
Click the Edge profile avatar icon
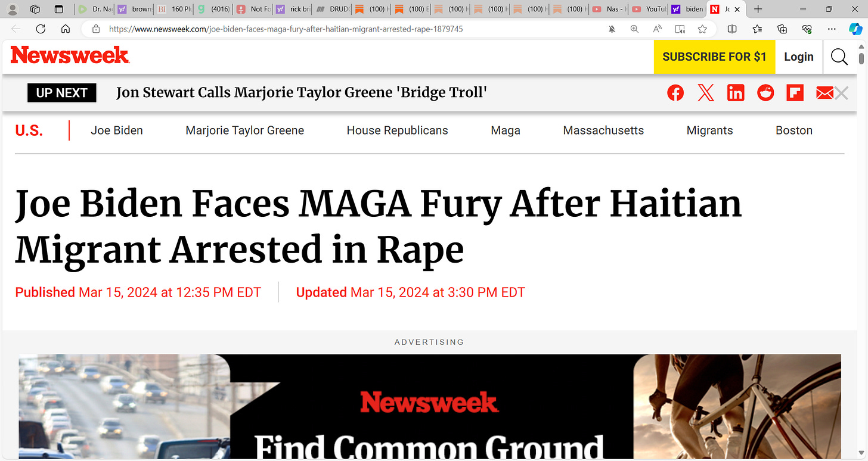(13, 9)
